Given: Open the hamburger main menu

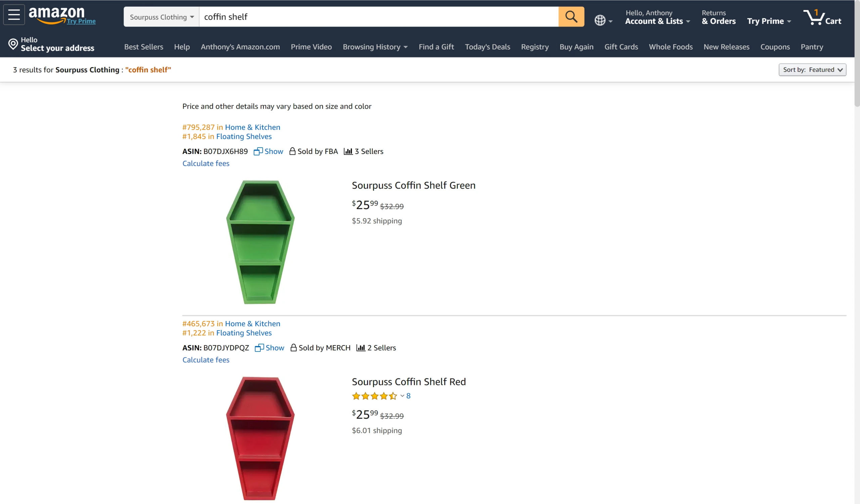Looking at the screenshot, I should [x=14, y=15].
